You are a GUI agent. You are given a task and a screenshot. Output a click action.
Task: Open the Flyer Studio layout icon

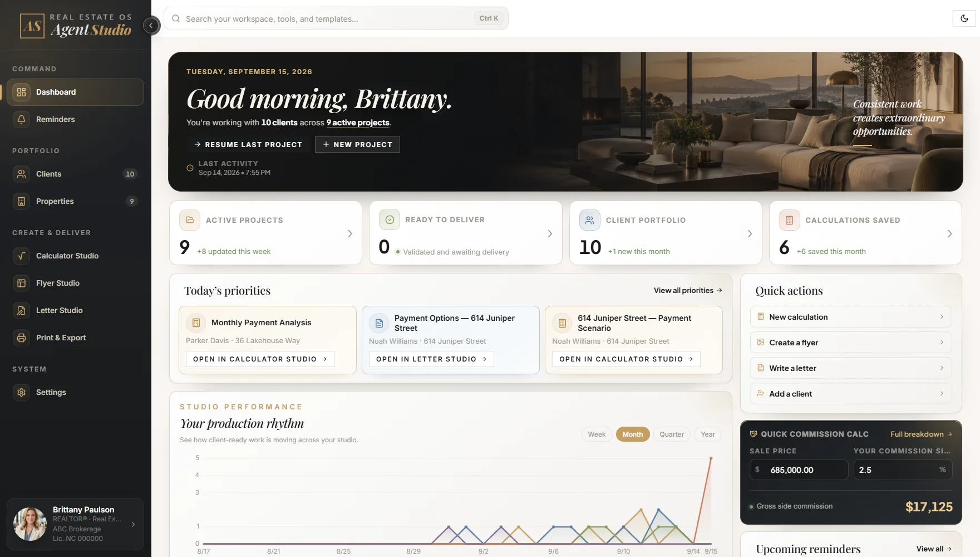pos(21,283)
